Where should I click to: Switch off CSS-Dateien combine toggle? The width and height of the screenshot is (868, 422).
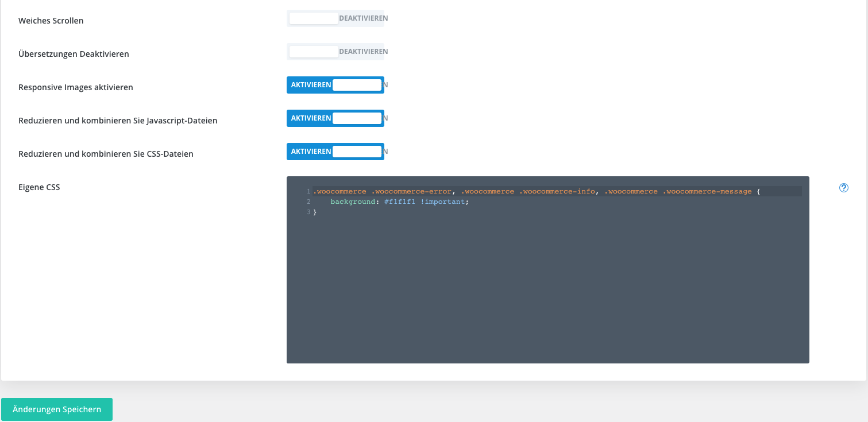coord(335,152)
